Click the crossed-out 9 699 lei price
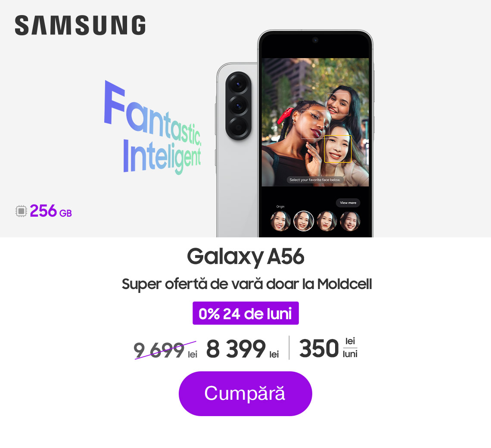Image resolution: width=491 pixels, height=448 pixels. [x=165, y=350]
